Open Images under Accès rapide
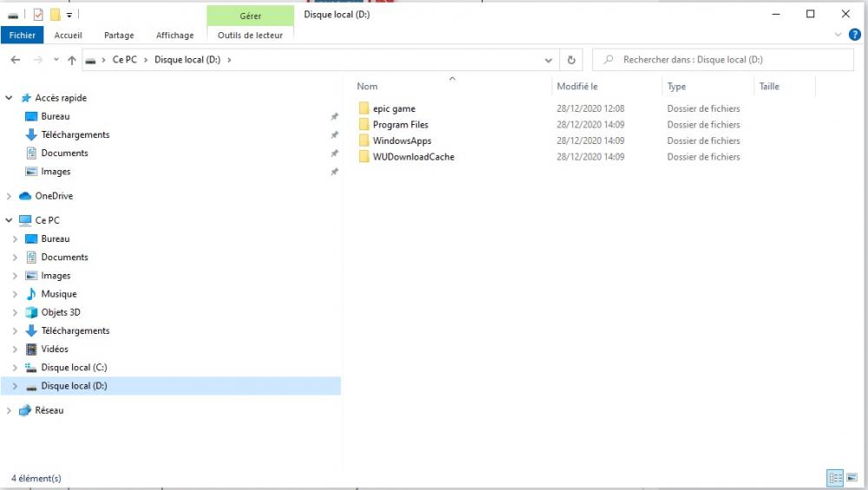Screen dimensions: 868x490 point(56,172)
